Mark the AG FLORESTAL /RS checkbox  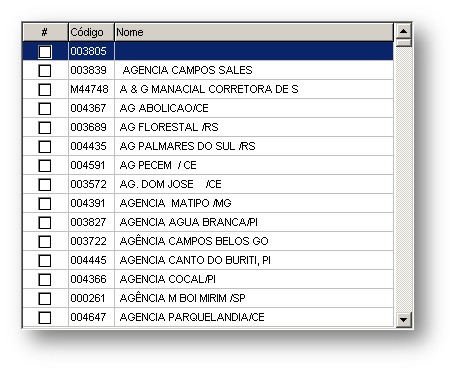[x=45, y=128]
